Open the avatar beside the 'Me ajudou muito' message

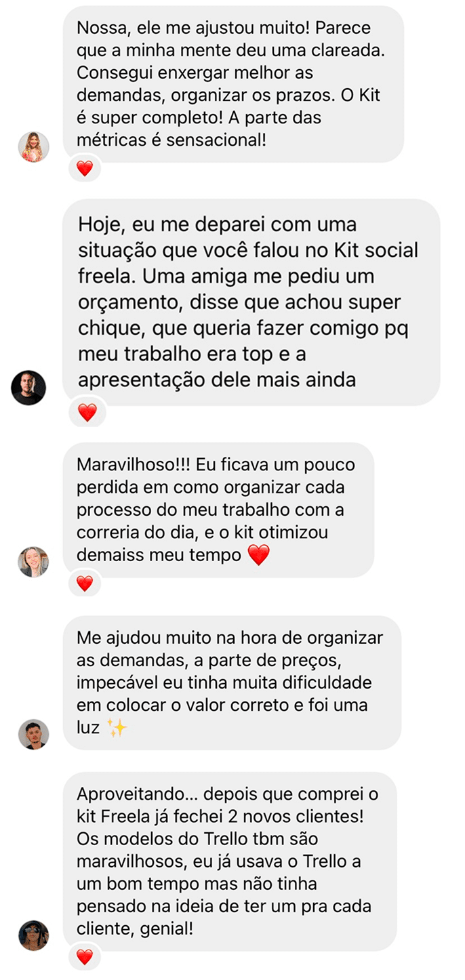pyautogui.click(x=34, y=734)
